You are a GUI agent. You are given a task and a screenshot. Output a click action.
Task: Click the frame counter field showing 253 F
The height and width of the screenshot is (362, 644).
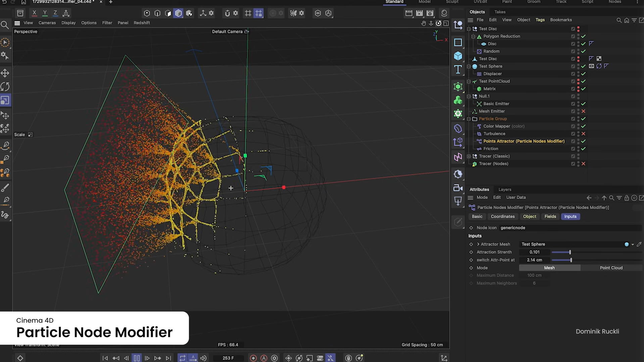pyautogui.click(x=229, y=358)
